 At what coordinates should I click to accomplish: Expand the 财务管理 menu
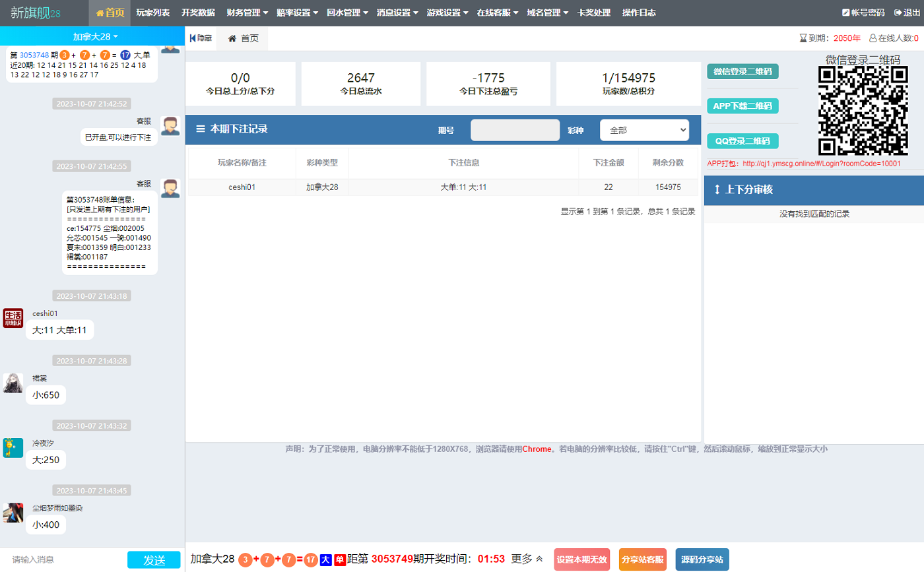point(247,13)
